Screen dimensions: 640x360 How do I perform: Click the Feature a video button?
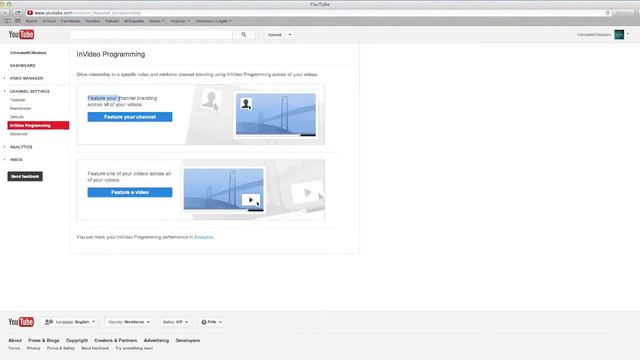pyautogui.click(x=130, y=192)
